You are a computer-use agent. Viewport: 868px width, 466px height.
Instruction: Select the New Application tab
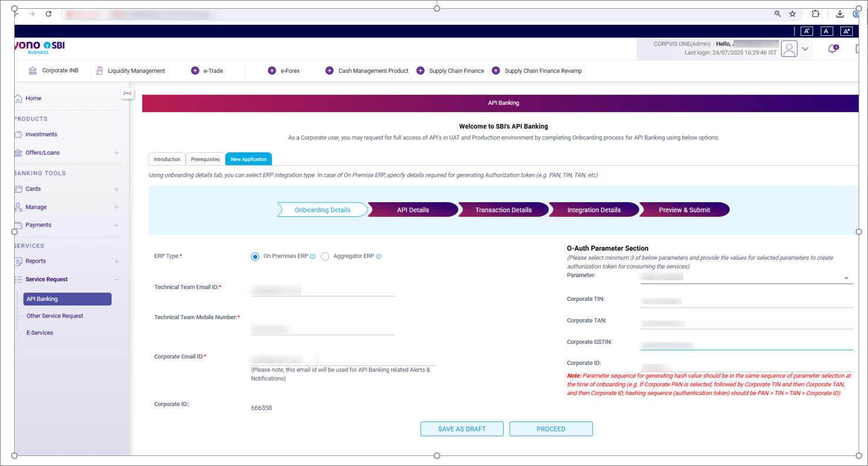pyautogui.click(x=249, y=159)
